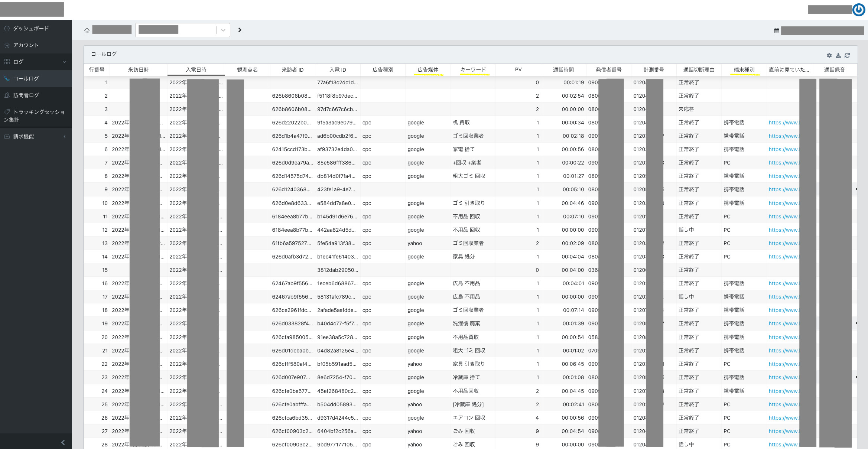Screen dimensions: 868x449
Task: Sort by 入電日時 column header
Action: (x=196, y=70)
